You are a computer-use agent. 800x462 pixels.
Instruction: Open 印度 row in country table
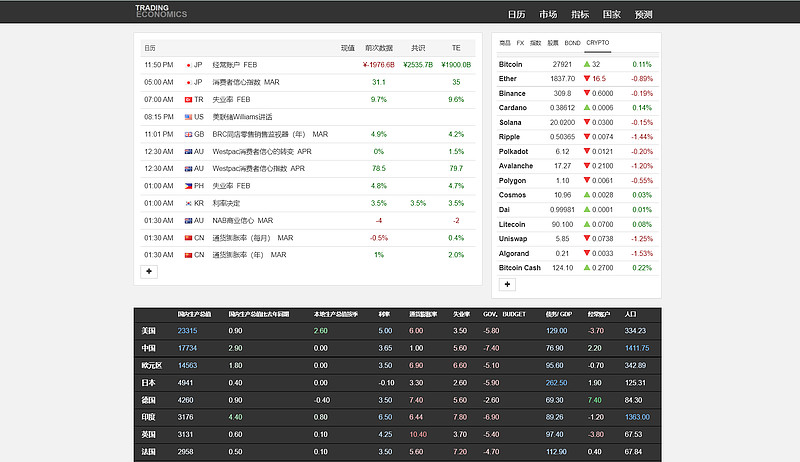pos(148,417)
